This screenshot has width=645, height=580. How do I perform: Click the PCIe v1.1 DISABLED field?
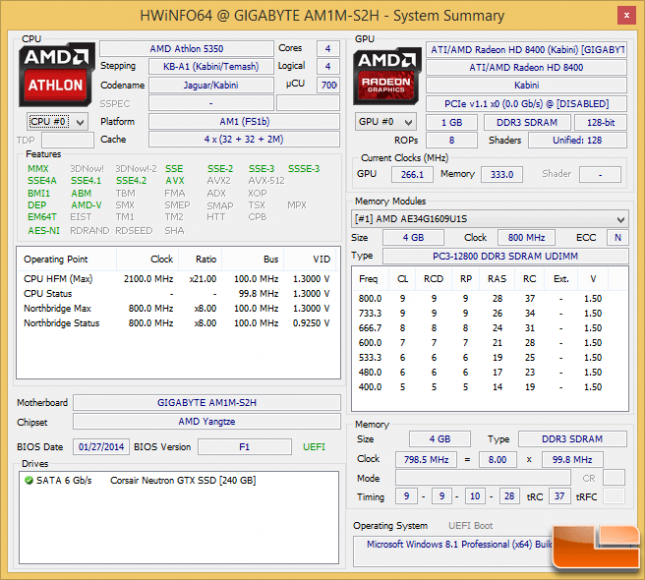[x=526, y=104]
